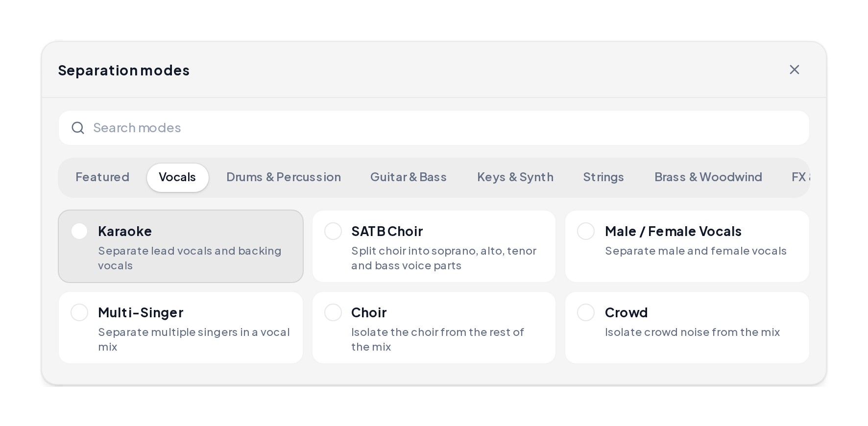This screenshot has width=868, height=426.
Task: Open the Guitar & Bass tab
Action: (x=409, y=177)
